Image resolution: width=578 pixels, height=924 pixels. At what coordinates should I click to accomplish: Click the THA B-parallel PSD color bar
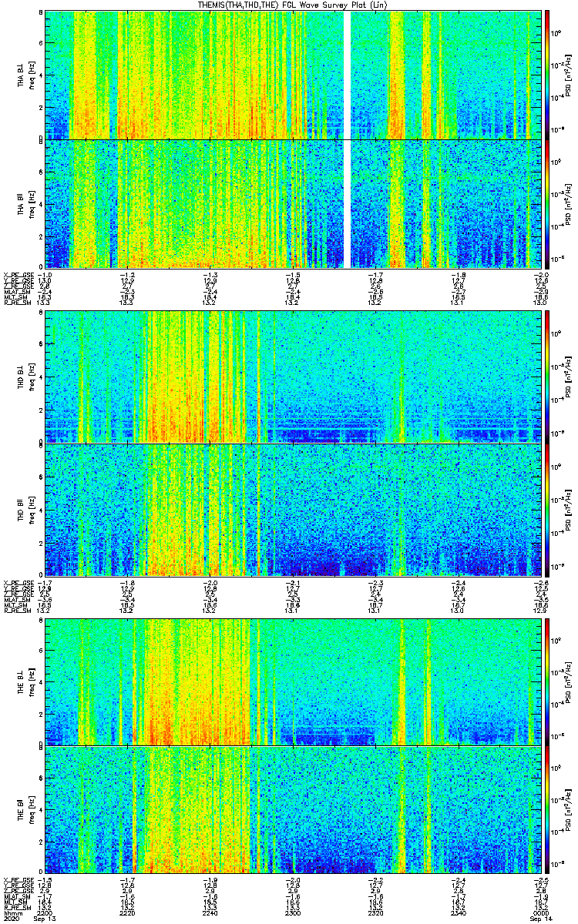point(546,203)
